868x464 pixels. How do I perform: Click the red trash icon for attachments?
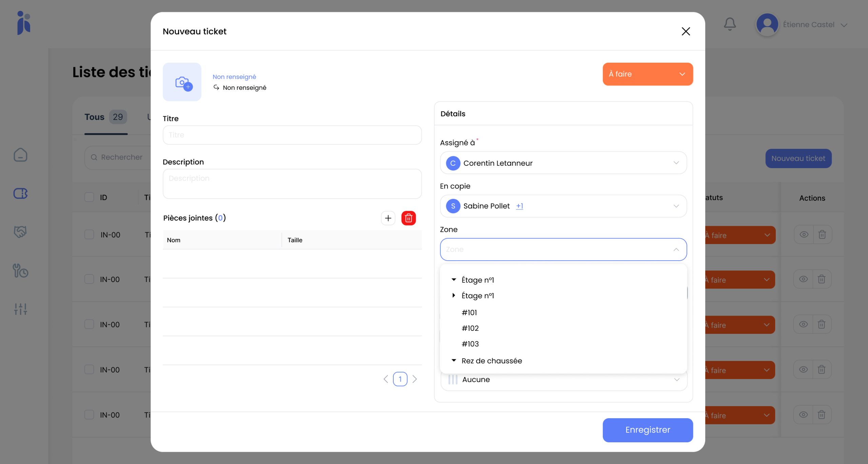(408, 218)
